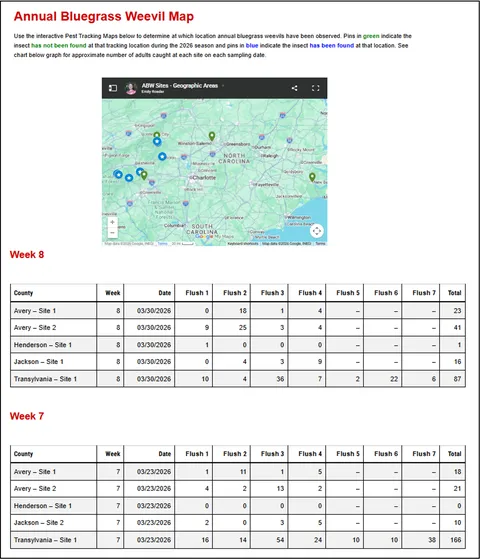Click the Week 8 Transylvania total value 87

tap(457, 379)
